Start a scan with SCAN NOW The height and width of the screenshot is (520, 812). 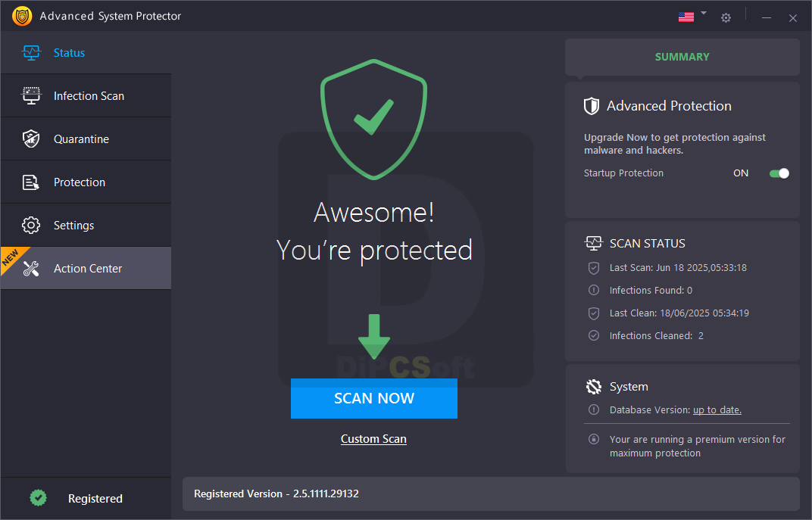374,398
